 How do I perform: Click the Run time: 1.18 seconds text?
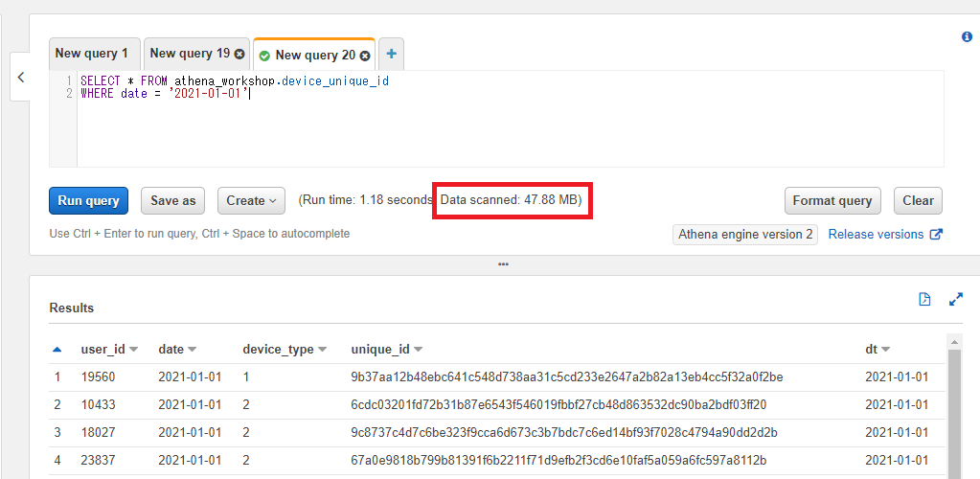coord(368,201)
